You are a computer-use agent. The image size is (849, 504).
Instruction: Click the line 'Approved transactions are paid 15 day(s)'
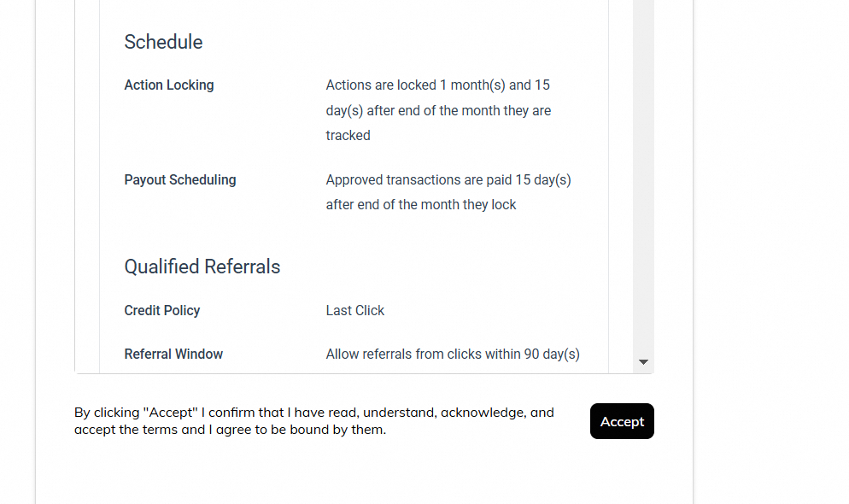tap(448, 180)
